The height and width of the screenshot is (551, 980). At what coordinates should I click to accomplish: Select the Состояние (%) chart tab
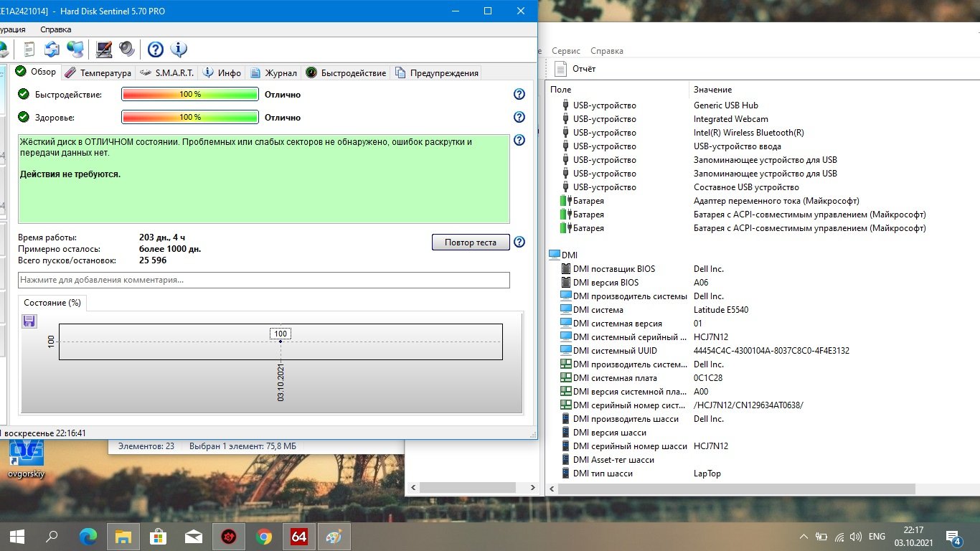tap(52, 303)
